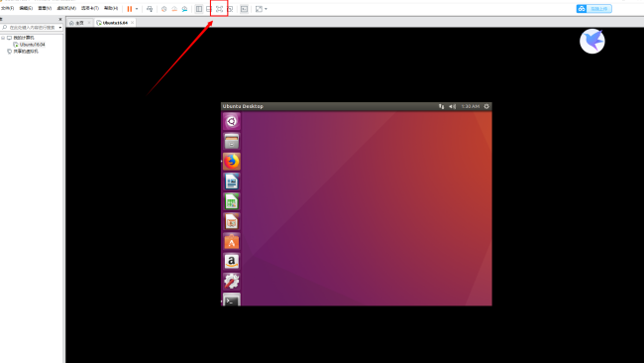Screen dimensions: 644x363
Task: Select Ubuntu16.04 in the library tree
Action: point(32,45)
